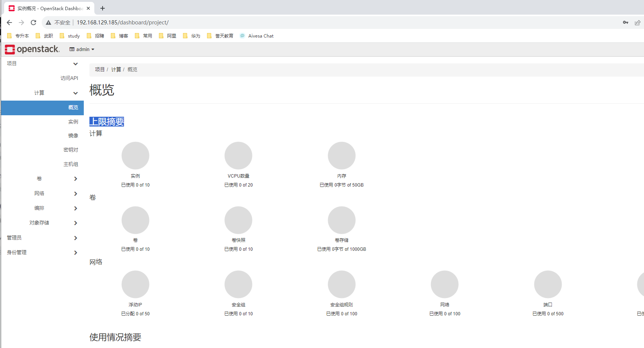This screenshot has height=348, width=644.
Task: Open the 招聘 bookmark folder
Action: coord(95,36)
